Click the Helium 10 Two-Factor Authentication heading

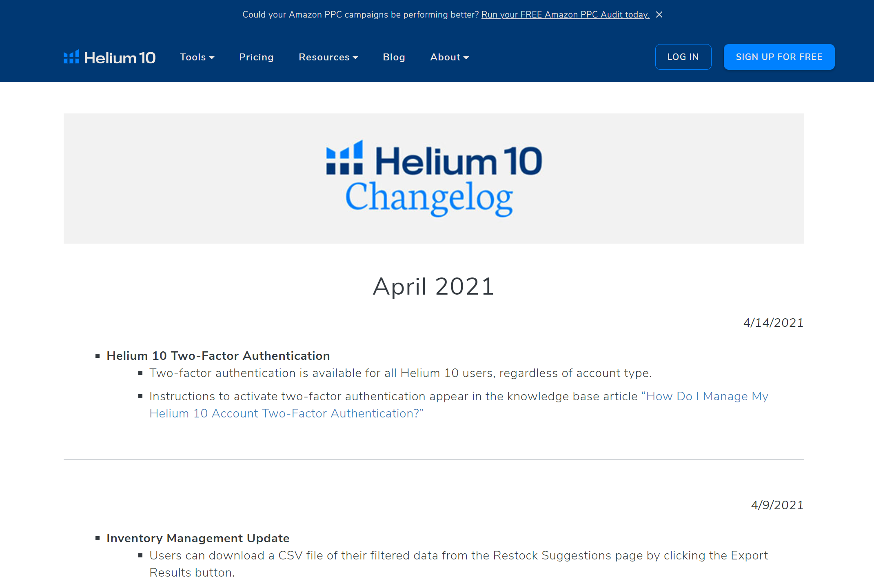coord(218,356)
